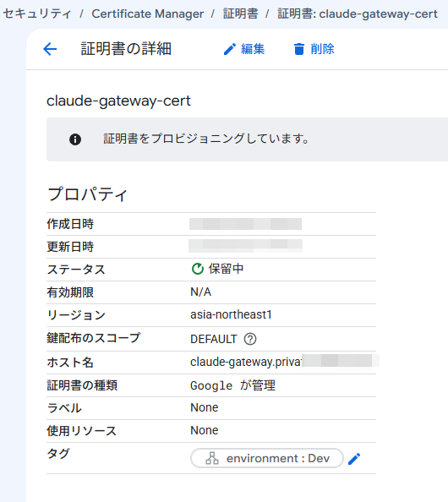Click the green pending status icon
Image resolution: width=448 pixels, height=502 pixels.
198,269
